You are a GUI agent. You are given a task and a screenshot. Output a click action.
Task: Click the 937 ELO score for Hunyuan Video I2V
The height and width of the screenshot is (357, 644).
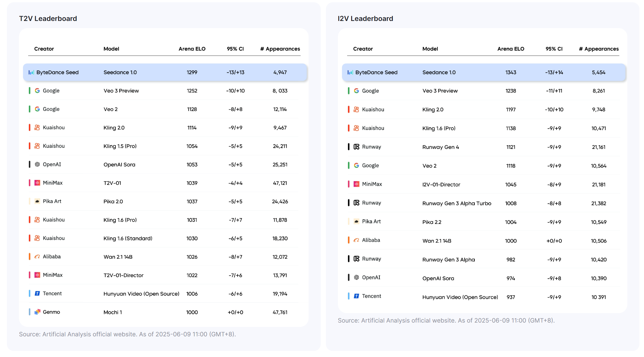point(511,297)
